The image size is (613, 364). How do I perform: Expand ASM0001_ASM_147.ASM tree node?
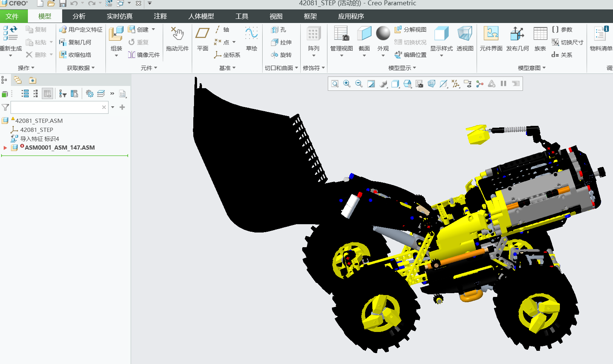pyautogui.click(x=5, y=148)
